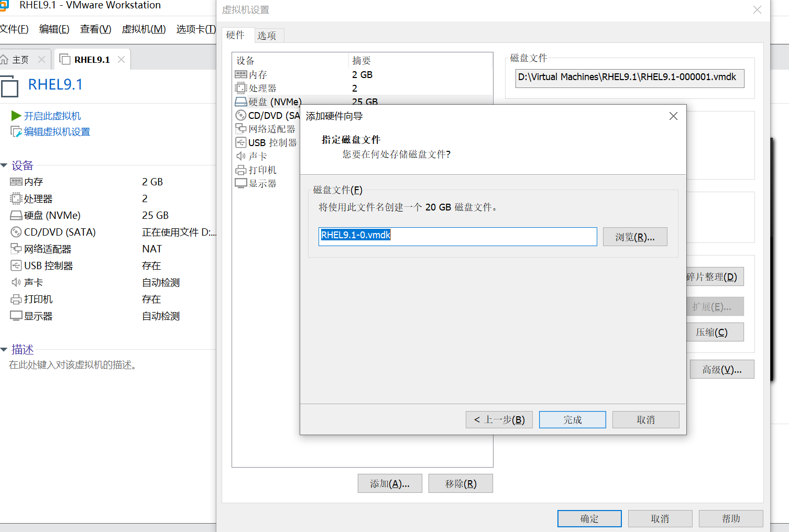This screenshot has height=532, width=789.
Task: Click the disk file name input RHEL9.1-0.vmdk
Action: click(x=457, y=236)
